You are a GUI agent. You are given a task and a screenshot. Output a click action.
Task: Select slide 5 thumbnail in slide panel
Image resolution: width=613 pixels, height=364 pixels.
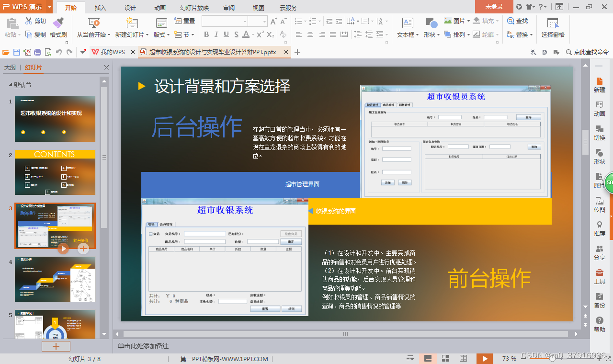(55, 325)
